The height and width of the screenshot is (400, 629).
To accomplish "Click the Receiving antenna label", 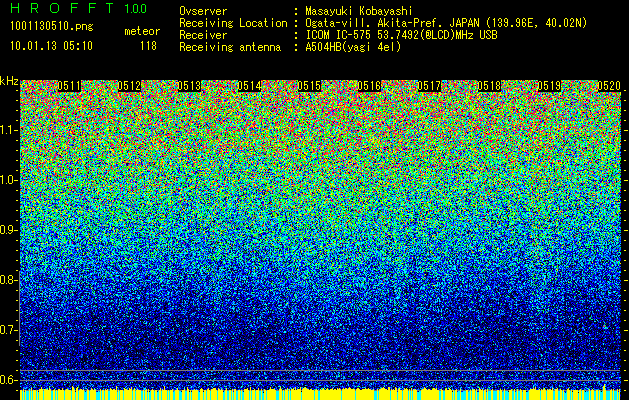I will (230, 47).
